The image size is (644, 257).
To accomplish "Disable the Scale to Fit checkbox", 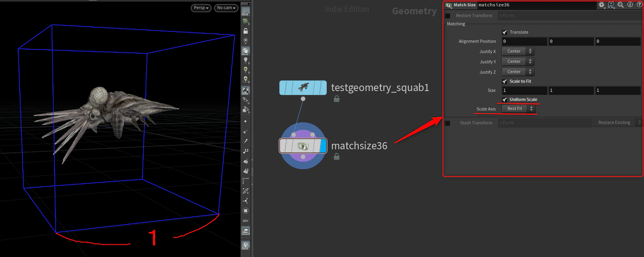I will (505, 82).
